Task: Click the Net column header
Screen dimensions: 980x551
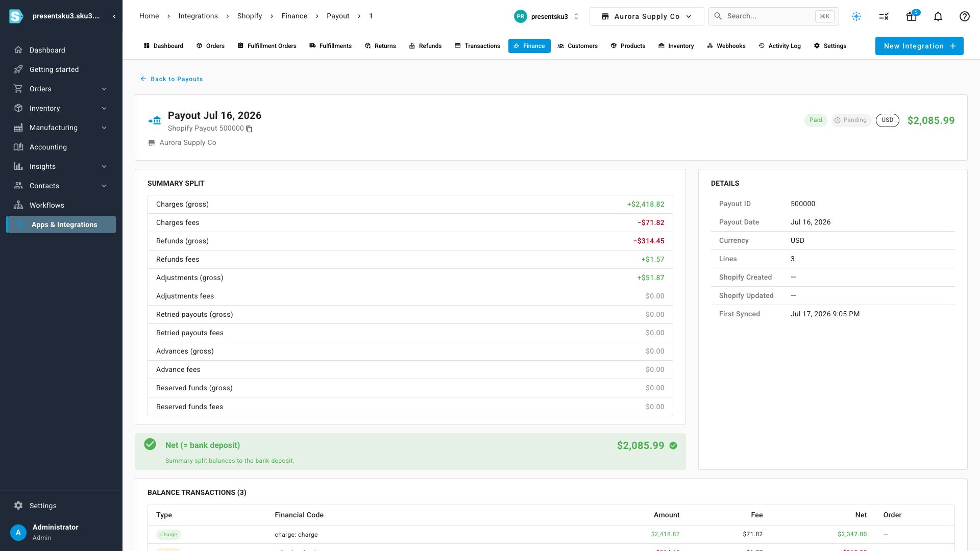Action: (x=861, y=515)
